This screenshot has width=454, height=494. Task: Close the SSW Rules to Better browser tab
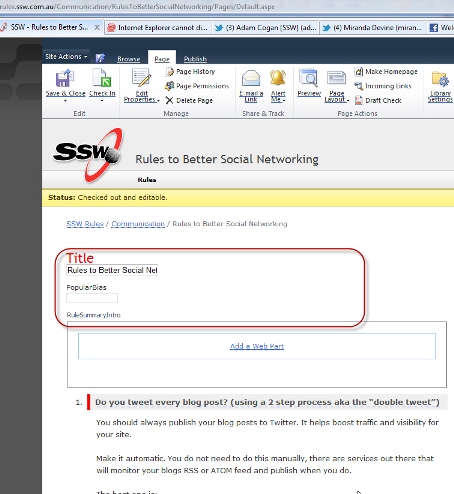coord(97,27)
